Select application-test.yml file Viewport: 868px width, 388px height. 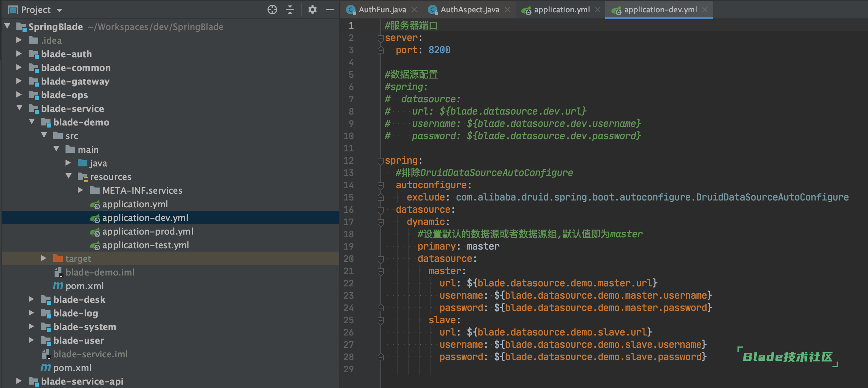pyautogui.click(x=145, y=245)
